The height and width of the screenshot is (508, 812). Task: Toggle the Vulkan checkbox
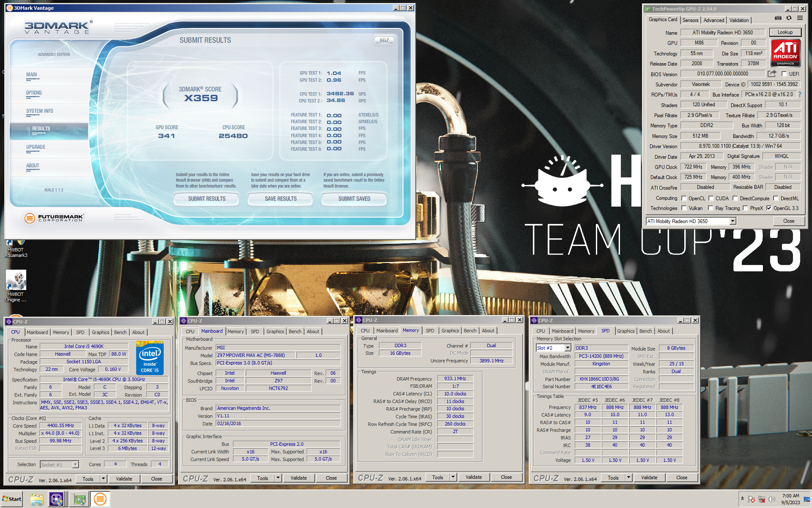pos(684,208)
